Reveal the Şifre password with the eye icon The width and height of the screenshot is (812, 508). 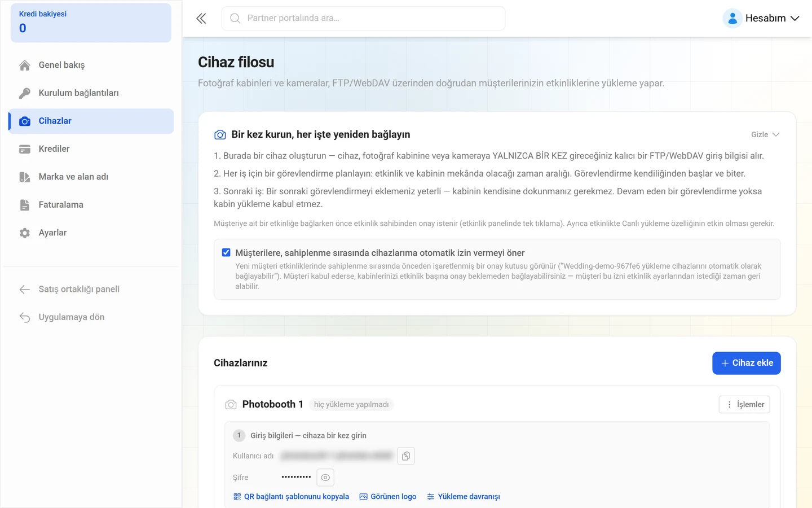(325, 478)
